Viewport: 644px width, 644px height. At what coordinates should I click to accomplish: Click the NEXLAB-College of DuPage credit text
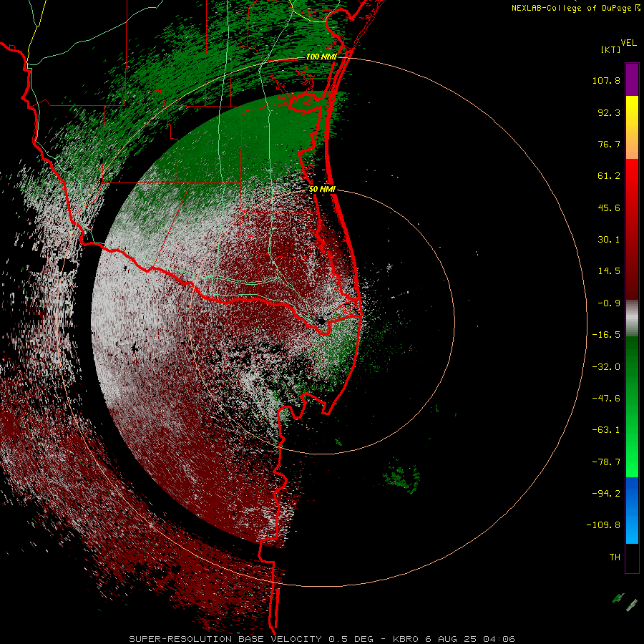576,8
